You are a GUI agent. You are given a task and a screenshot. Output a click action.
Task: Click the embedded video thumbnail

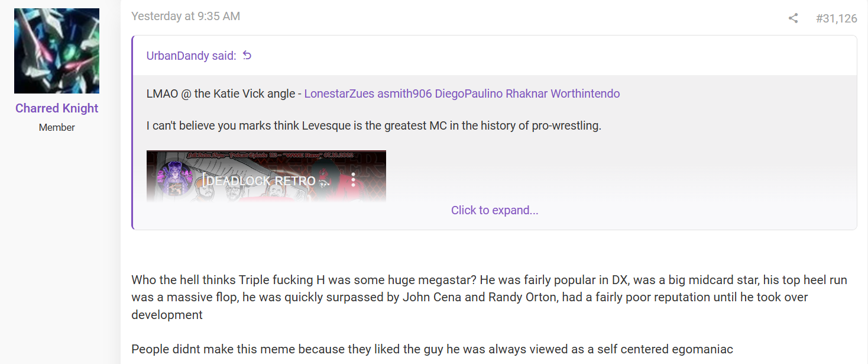[266, 176]
